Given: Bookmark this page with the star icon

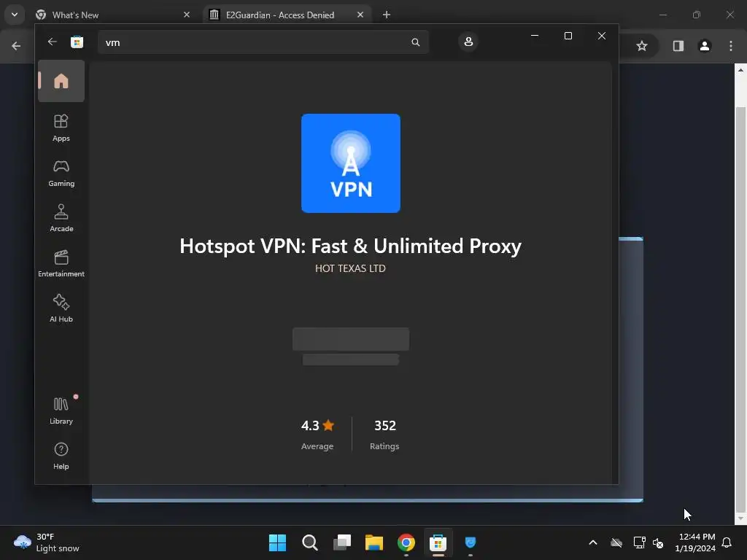Looking at the screenshot, I should pyautogui.click(x=642, y=46).
